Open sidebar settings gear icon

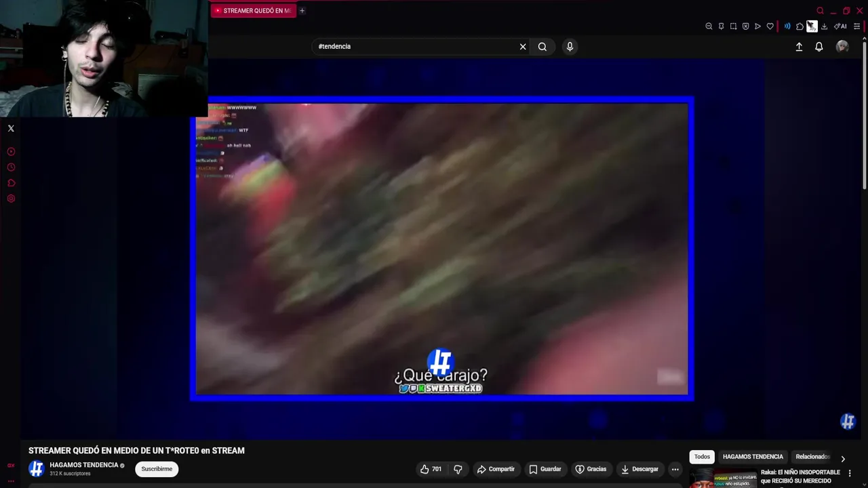(11, 199)
